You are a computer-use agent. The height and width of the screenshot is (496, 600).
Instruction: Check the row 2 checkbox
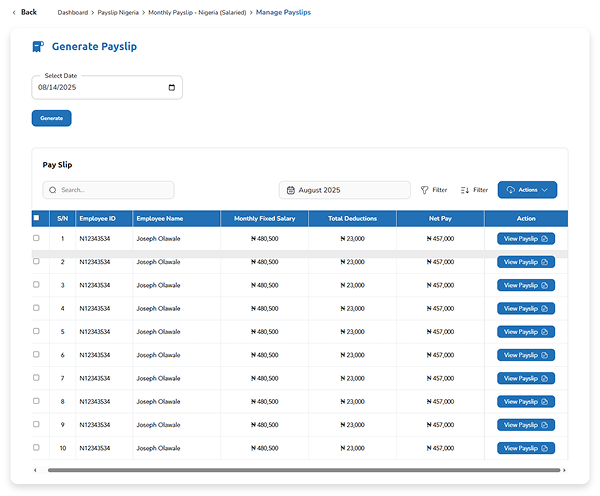tap(36, 261)
